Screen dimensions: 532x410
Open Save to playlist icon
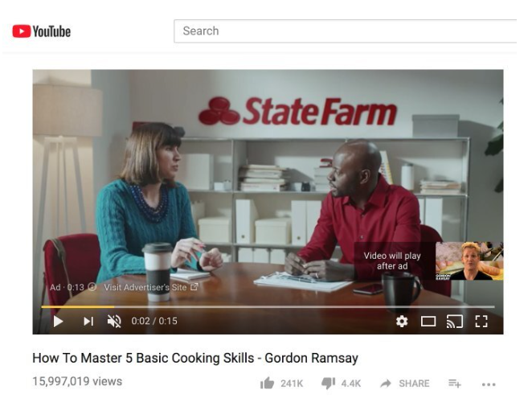(x=454, y=383)
